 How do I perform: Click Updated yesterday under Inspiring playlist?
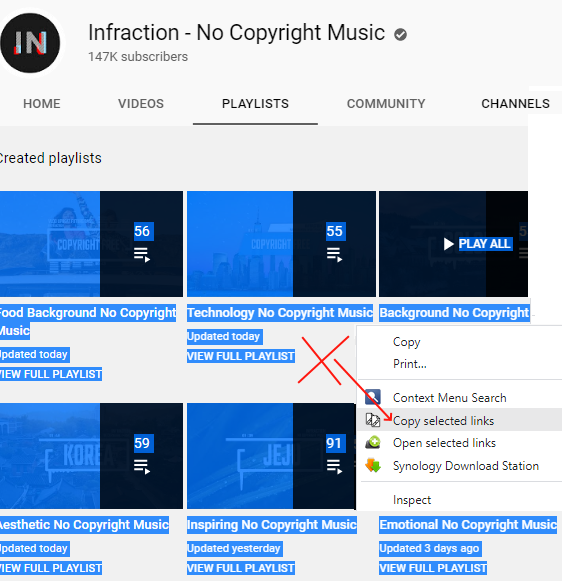(235, 548)
